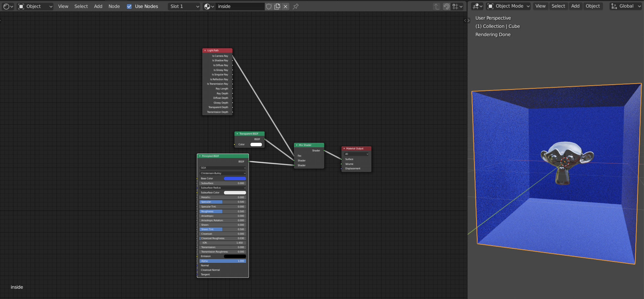Collapse the Transparent BSDF node

(237, 134)
